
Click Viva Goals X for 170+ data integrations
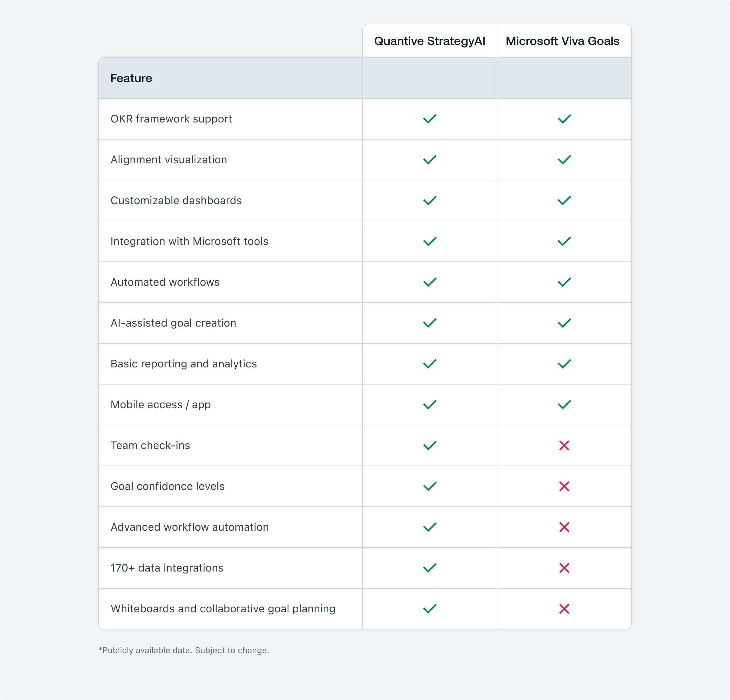(x=564, y=568)
